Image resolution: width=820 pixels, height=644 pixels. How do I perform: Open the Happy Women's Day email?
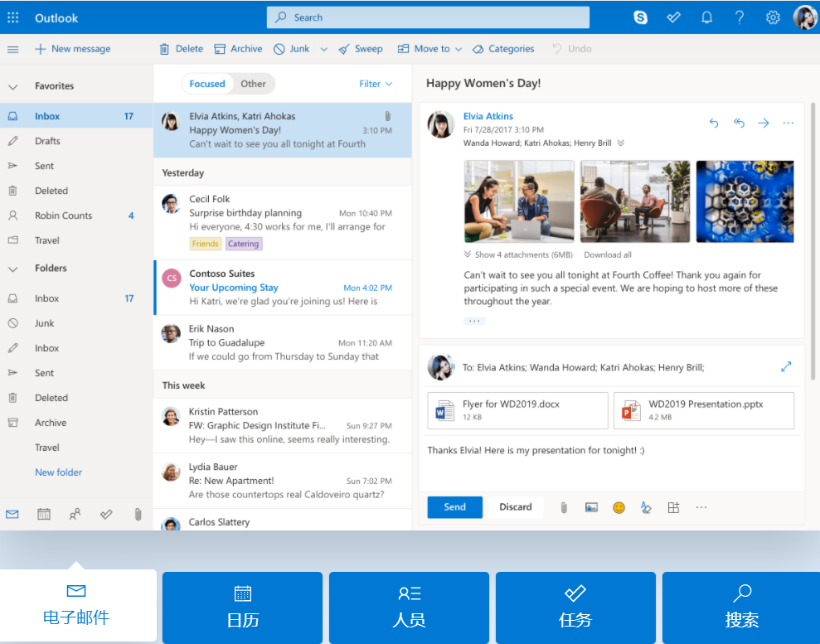[283, 130]
